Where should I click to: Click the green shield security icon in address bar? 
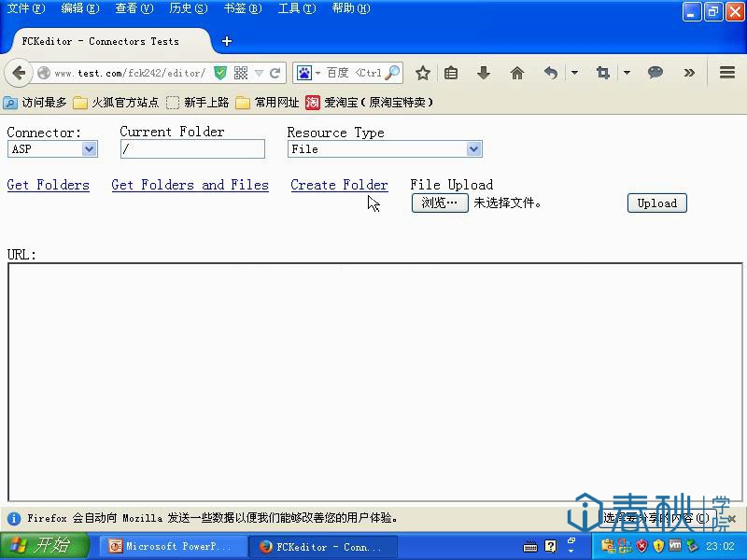pyautogui.click(x=220, y=73)
